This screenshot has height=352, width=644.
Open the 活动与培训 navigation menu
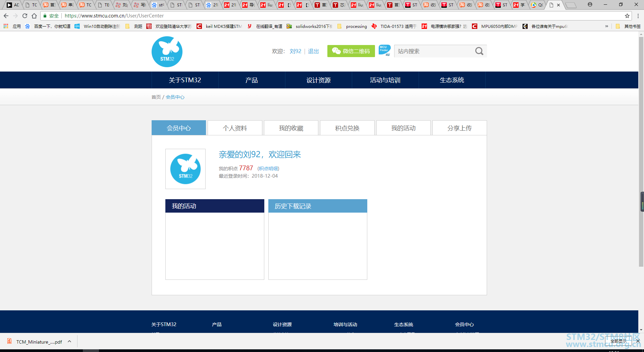coord(385,80)
